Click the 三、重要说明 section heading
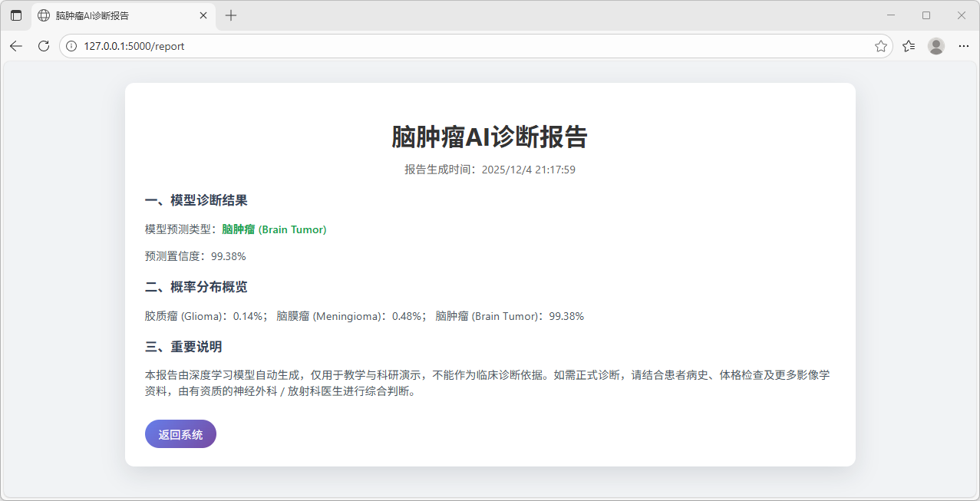Viewport: 980px width, 501px height. tap(183, 347)
